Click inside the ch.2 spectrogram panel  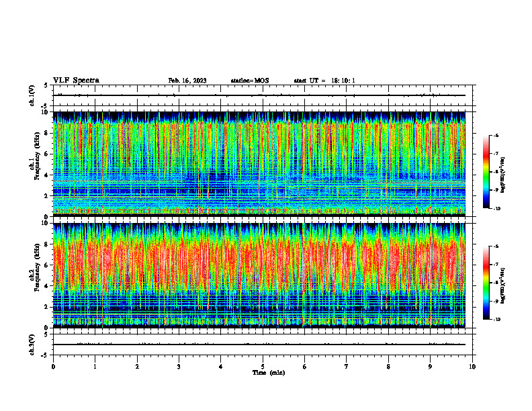259,275
